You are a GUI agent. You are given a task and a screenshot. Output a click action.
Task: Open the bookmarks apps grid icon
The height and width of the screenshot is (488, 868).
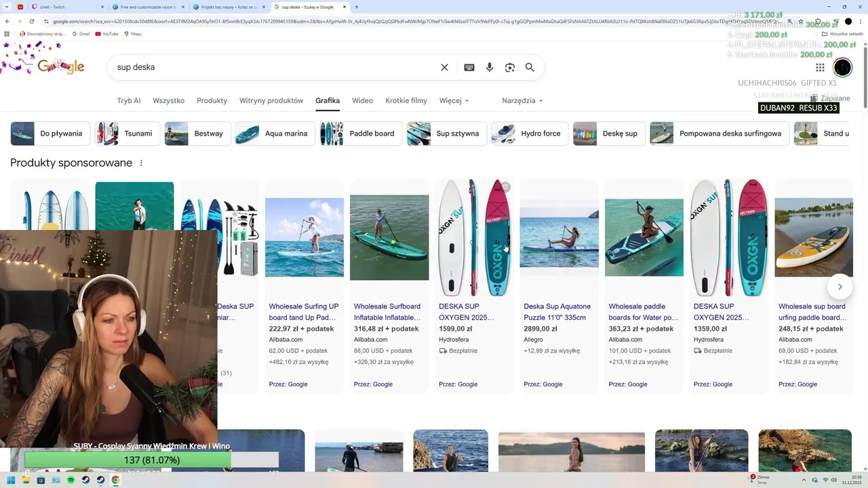click(x=7, y=33)
